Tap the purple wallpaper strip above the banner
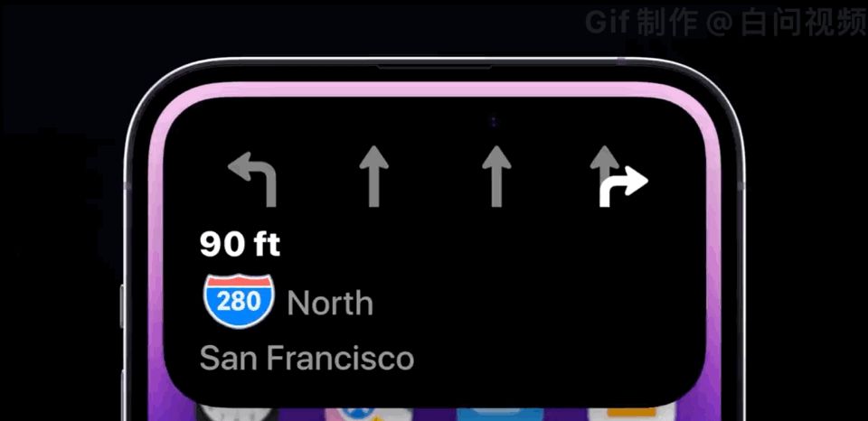Image resolution: width=868 pixels, height=421 pixels. click(x=435, y=89)
